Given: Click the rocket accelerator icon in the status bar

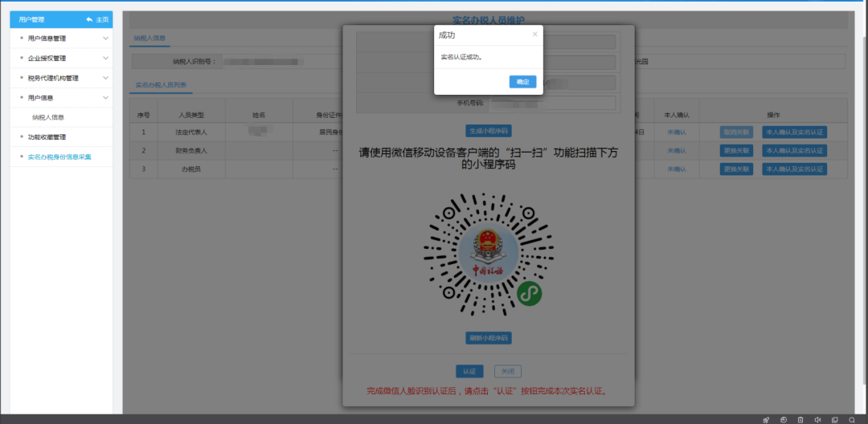Looking at the screenshot, I should coord(766,419).
